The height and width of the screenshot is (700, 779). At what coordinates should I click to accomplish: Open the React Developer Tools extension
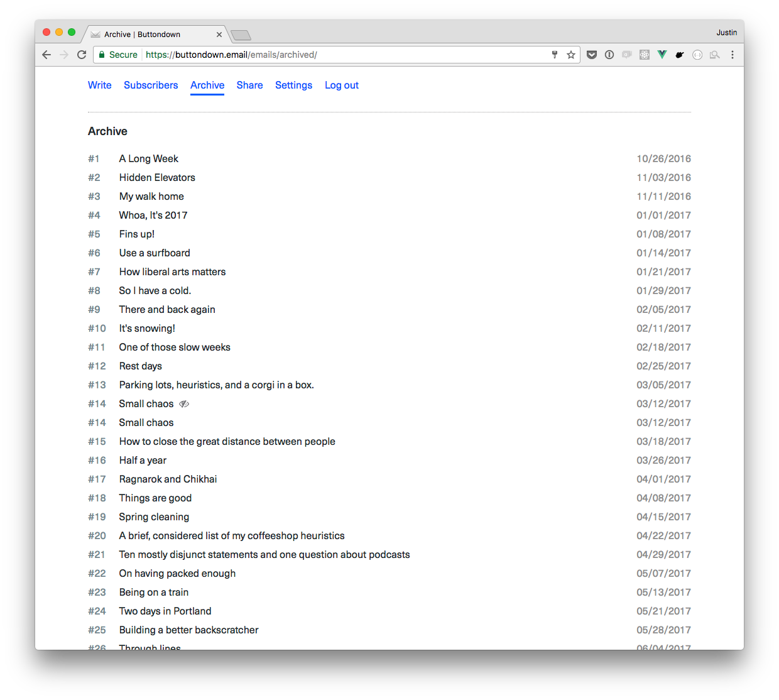645,55
